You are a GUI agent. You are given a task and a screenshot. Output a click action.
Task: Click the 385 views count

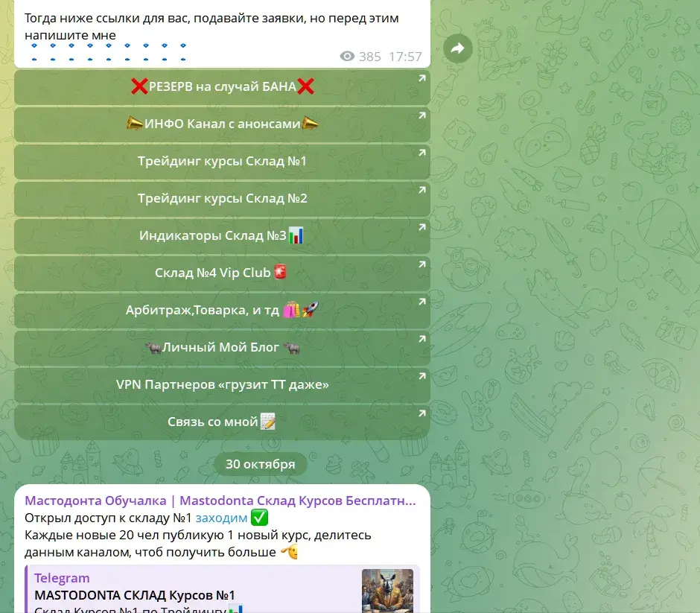pyautogui.click(x=369, y=57)
